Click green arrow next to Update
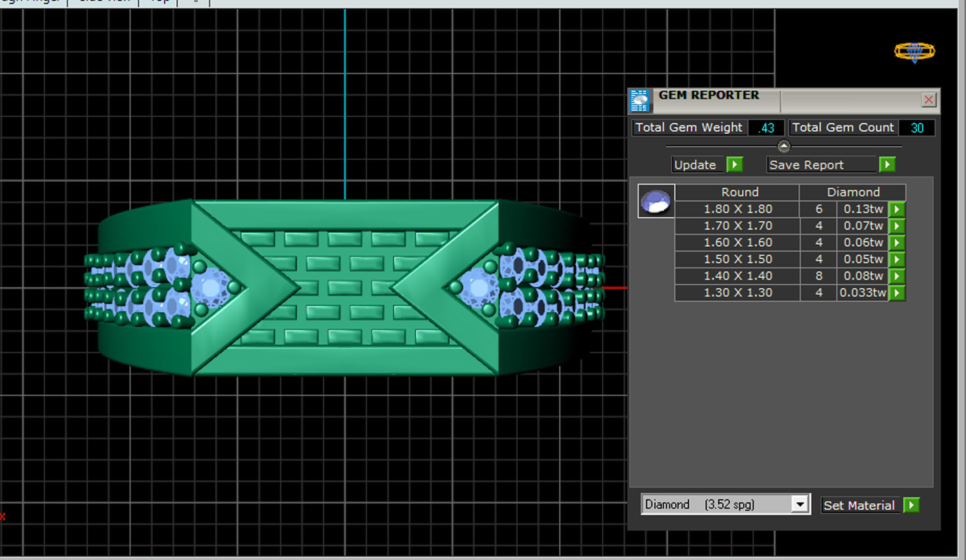Image resolution: width=966 pixels, height=560 pixels. [735, 165]
